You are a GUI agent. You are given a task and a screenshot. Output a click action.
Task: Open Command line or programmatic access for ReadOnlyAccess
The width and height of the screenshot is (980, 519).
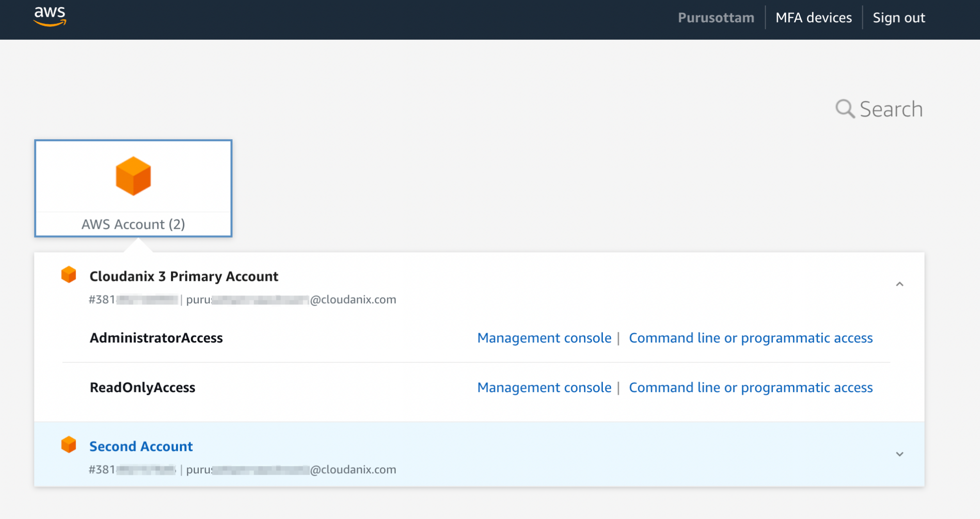[x=750, y=388]
